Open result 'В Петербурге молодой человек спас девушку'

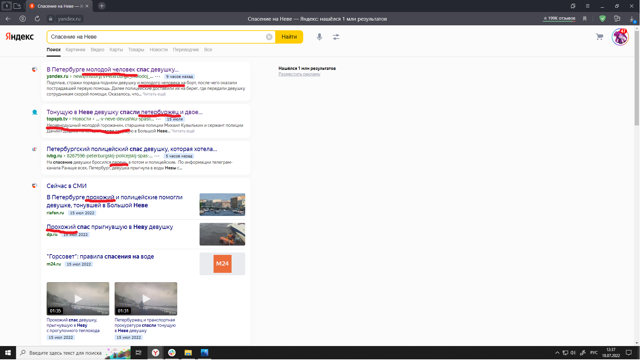click(x=113, y=70)
